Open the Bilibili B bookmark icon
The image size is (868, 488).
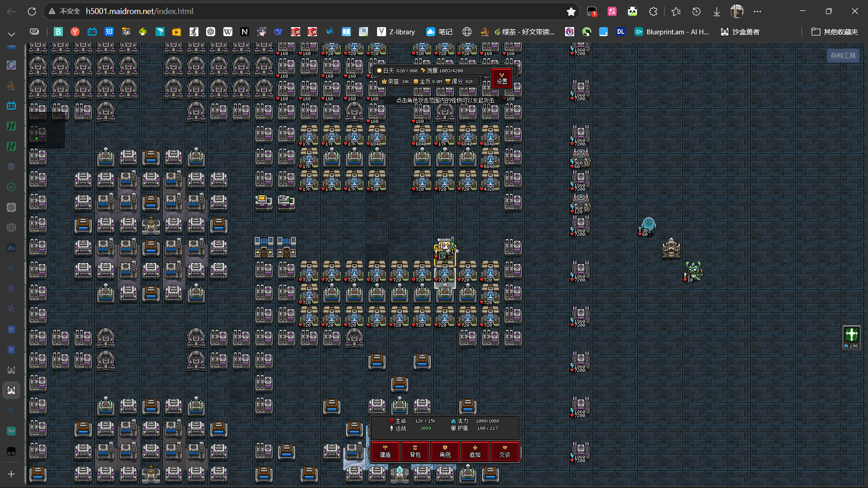tap(58, 32)
